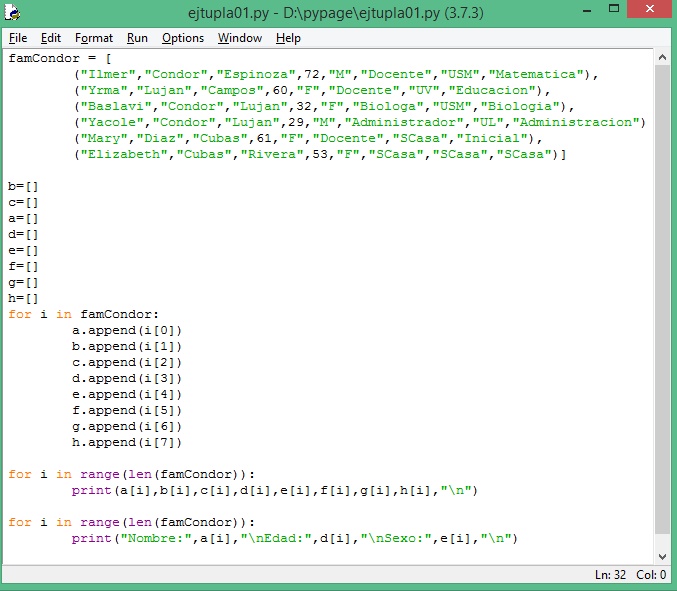Click the "Yrma" string

104,90
